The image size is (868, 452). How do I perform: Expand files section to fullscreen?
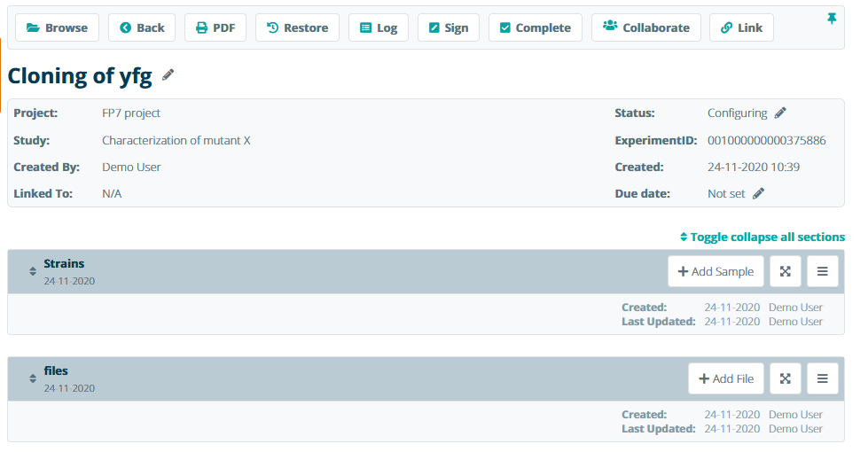pyautogui.click(x=785, y=378)
